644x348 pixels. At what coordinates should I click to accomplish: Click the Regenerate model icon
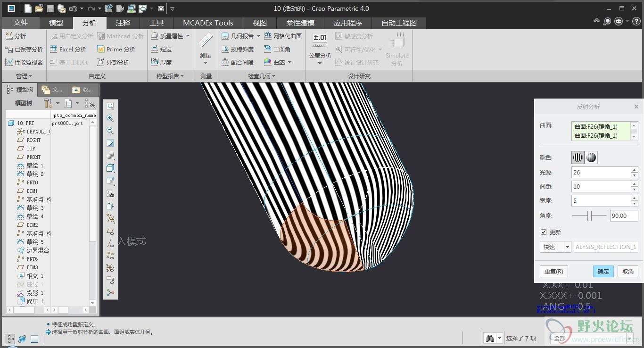(109, 8)
